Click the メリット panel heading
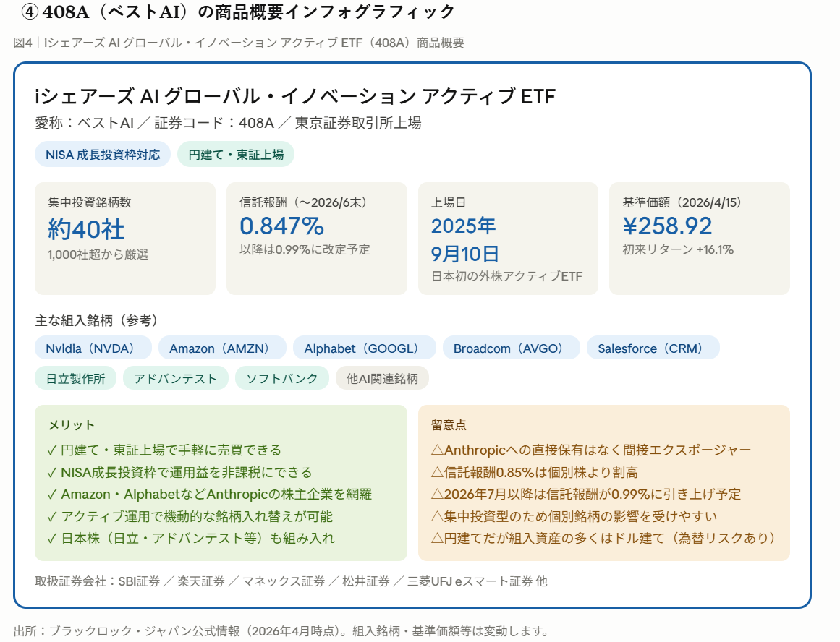The height and width of the screenshot is (642, 840). coord(71,425)
